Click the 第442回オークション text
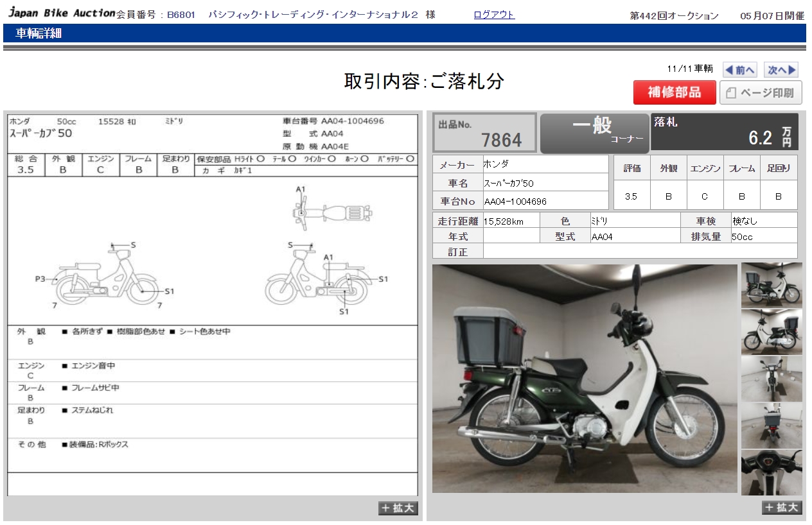The width and height of the screenshot is (812, 525). point(674,16)
